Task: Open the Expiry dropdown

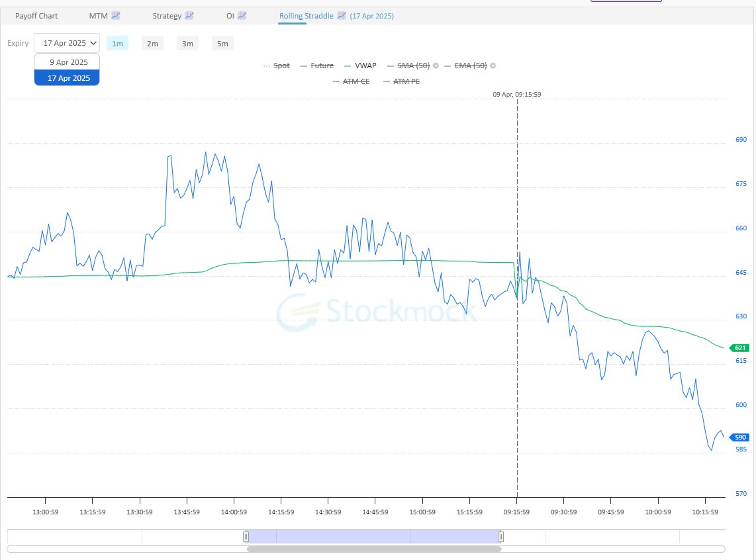Action: click(66, 42)
